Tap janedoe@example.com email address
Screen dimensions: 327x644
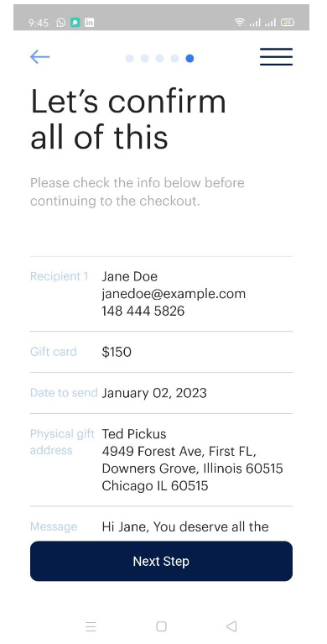pyautogui.click(x=174, y=294)
